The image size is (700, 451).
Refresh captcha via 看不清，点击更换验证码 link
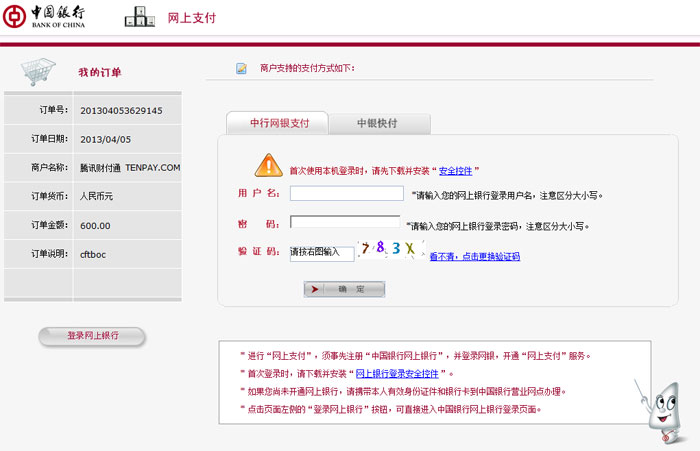click(474, 257)
